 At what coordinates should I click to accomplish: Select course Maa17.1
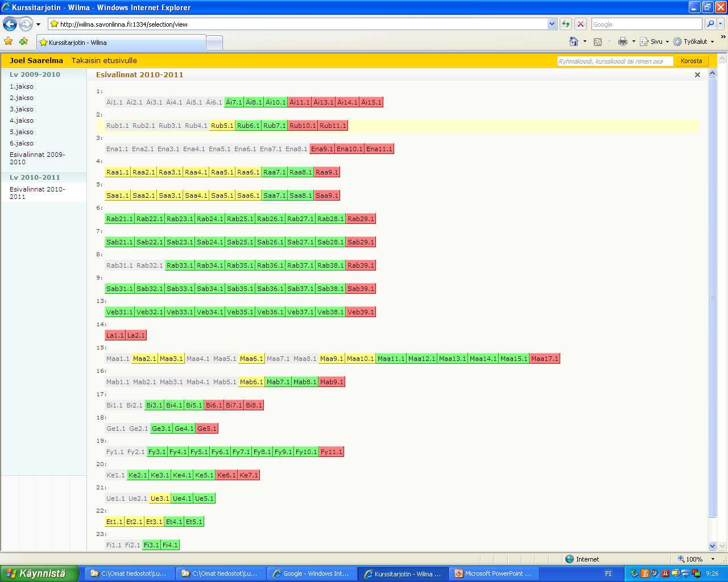click(545, 359)
